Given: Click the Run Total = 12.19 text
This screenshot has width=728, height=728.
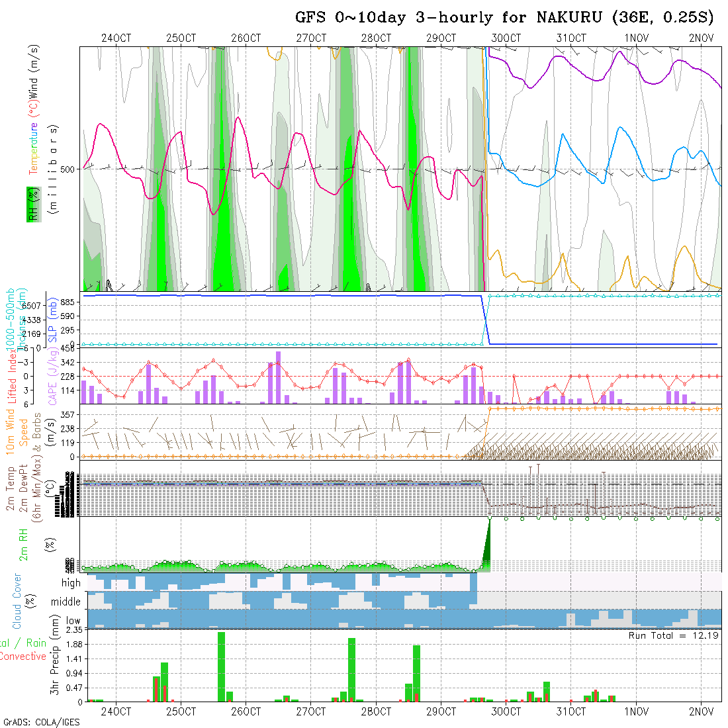Looking at the screenshot, I should point(674,635).
